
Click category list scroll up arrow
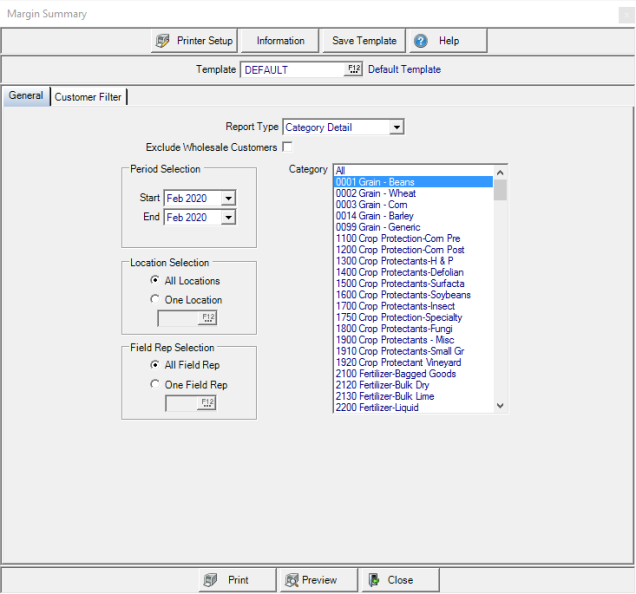point(500,173)
